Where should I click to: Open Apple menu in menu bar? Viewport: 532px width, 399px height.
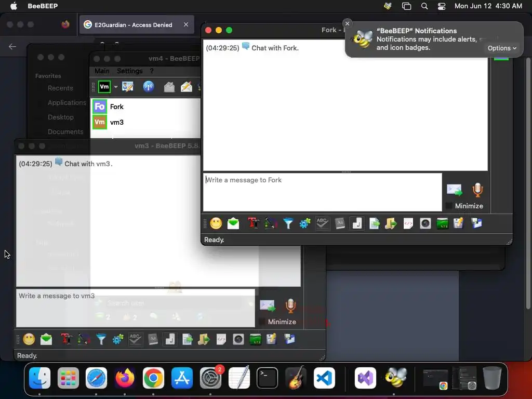(x=14, y=6)
